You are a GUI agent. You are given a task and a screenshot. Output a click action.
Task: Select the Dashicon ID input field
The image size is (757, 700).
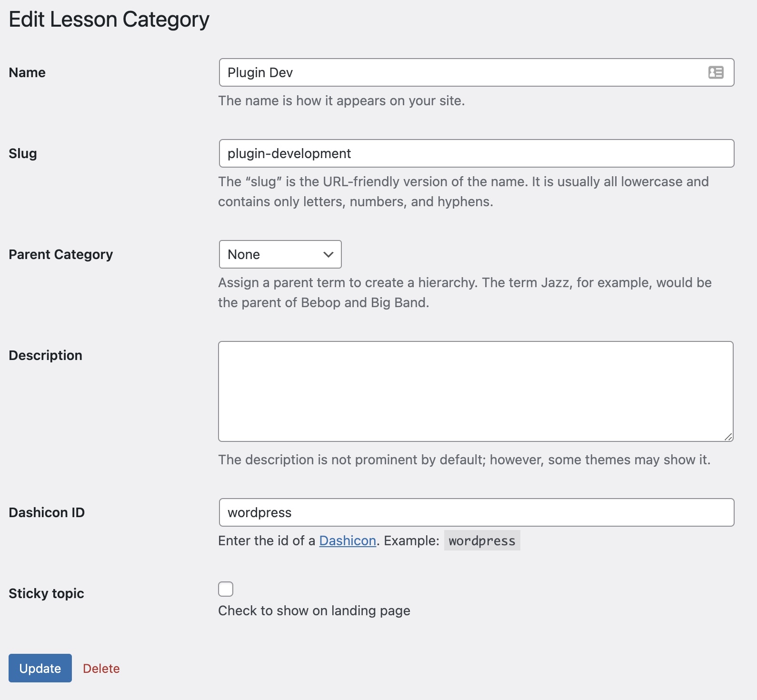476,512
